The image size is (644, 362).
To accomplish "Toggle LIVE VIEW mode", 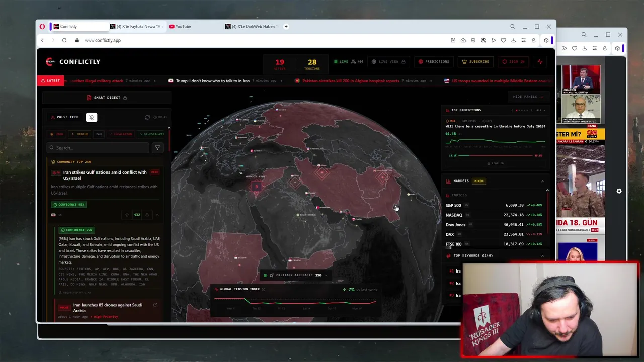I will (388, 62).
